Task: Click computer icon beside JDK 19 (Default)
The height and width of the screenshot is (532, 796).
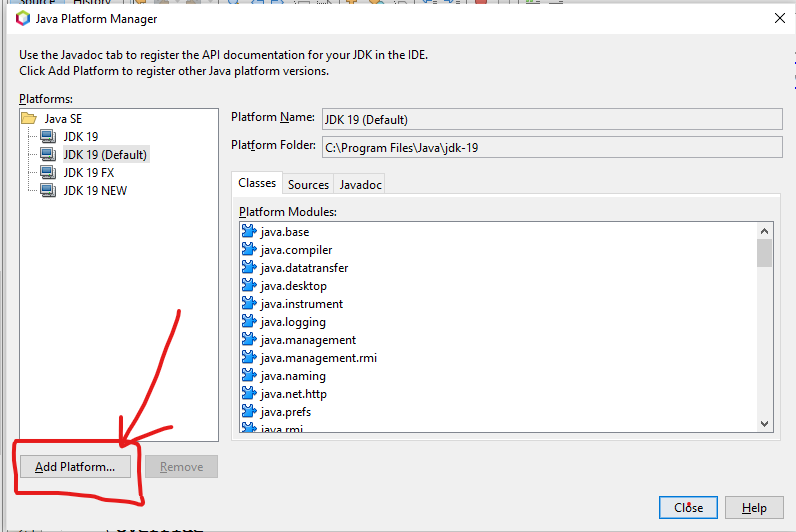Action: pos(48,154)
